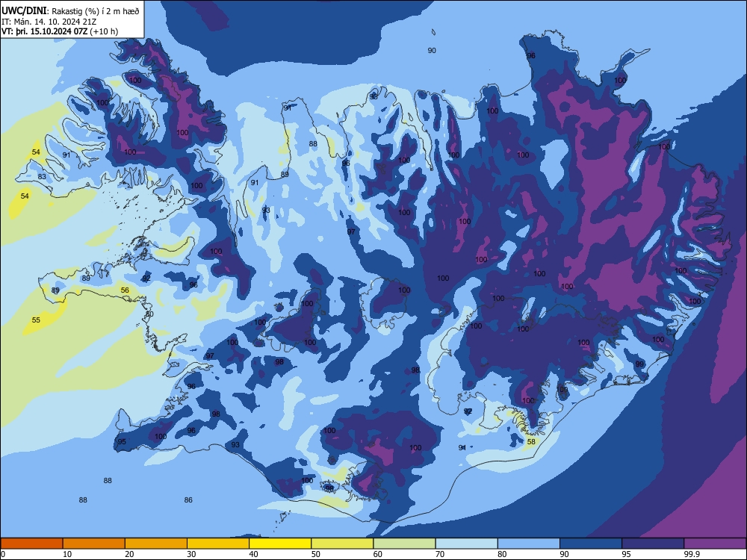
Task: Select the 'Rakastig (%) í 2 m hæð' caption
Action: (x=95, y=11)
